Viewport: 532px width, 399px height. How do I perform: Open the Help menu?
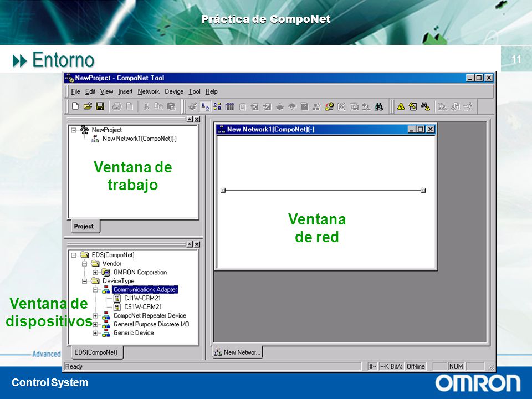[x=211, y=91]
